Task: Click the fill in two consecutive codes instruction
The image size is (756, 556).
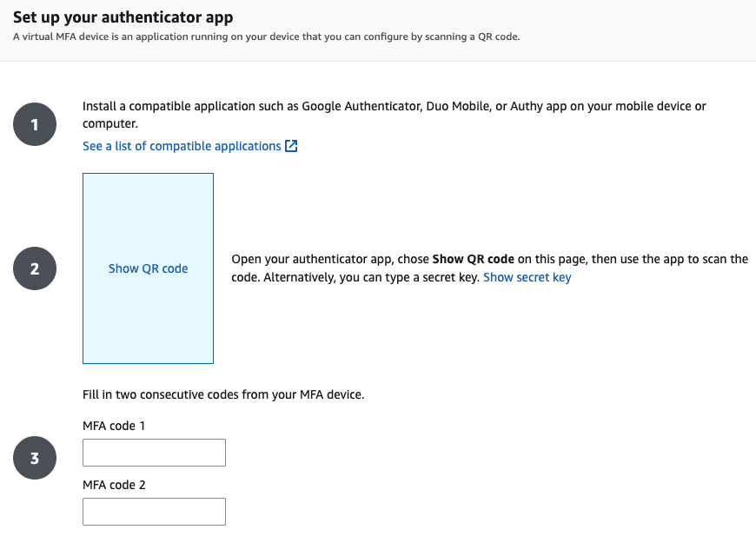Action: click(x=224, y=394)
